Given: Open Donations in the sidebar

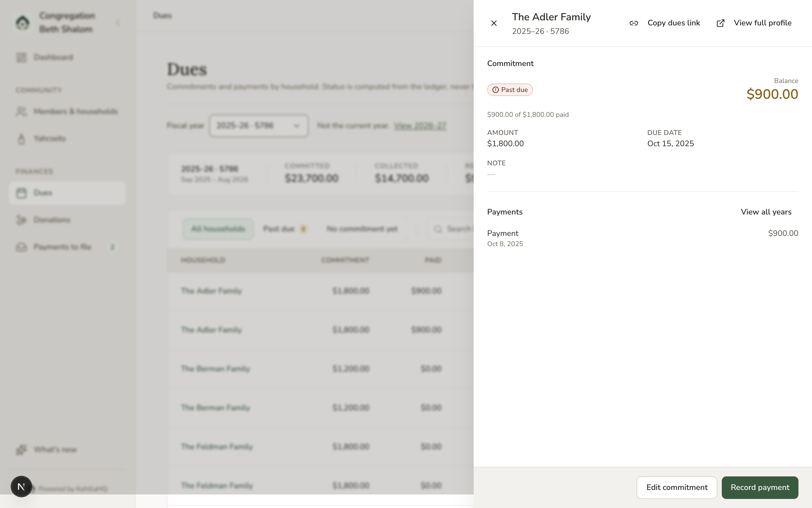Looking at the screenshot, I should coord(67,220).
